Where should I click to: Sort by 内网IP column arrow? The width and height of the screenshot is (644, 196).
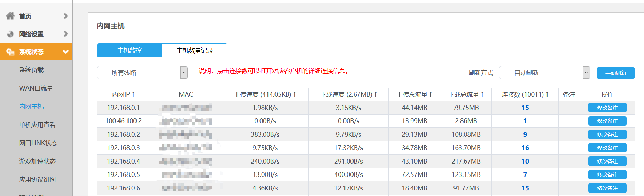[133, 94]
